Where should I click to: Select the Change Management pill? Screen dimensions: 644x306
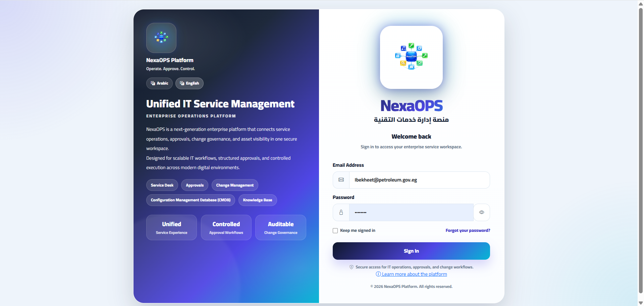tap(235, 185)
